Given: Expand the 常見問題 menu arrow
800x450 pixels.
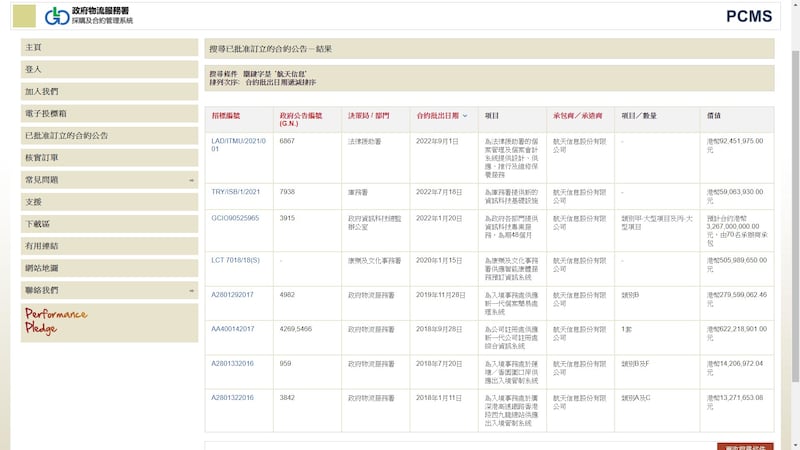Looking at the screenshot, I should [191, 180].
